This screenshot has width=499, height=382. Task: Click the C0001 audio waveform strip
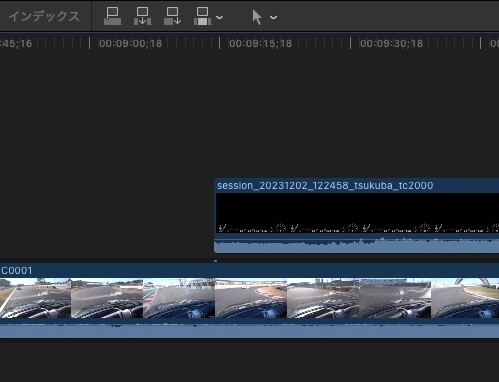tap(249, 330)
